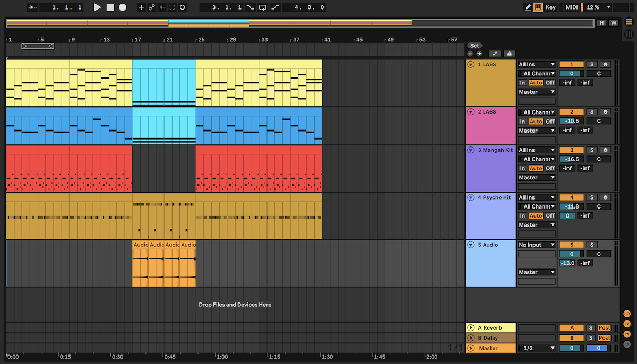Viewport: 637px width, 364px height.
Task: Click 5 Audio send slider -13.0
Action: pyautogui.click(x=567, y=263)
